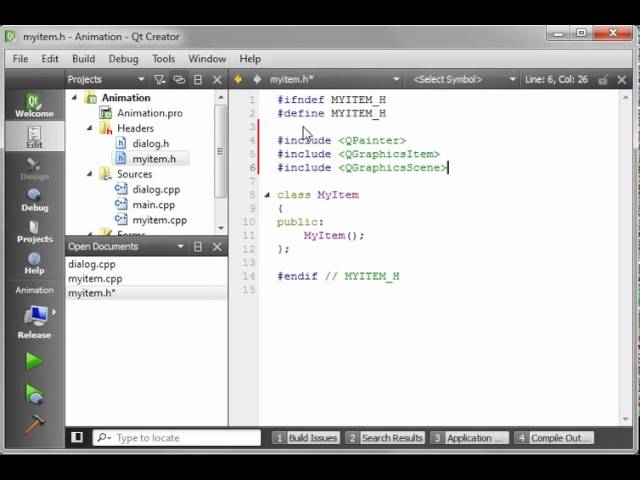Close the Open Documents pane

(x=217, y=247)
